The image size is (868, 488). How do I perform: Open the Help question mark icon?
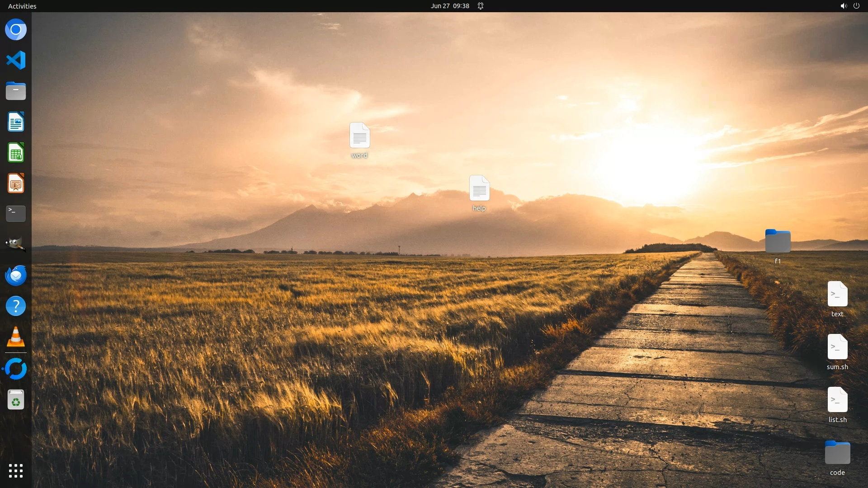click(x=16, y=306)
